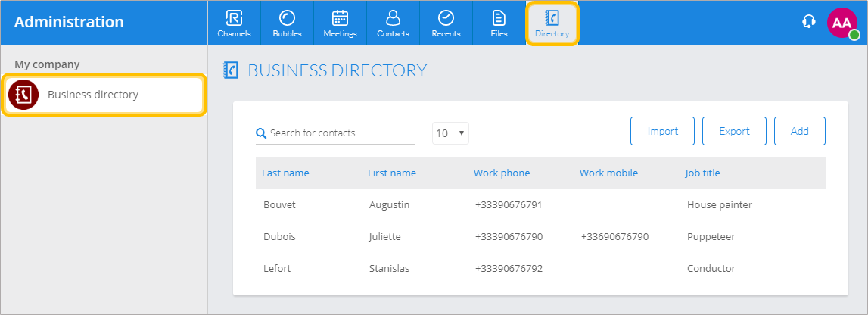Add a new directory contact
The width and height of the screenshot is (868, 315).
[799, 131]
